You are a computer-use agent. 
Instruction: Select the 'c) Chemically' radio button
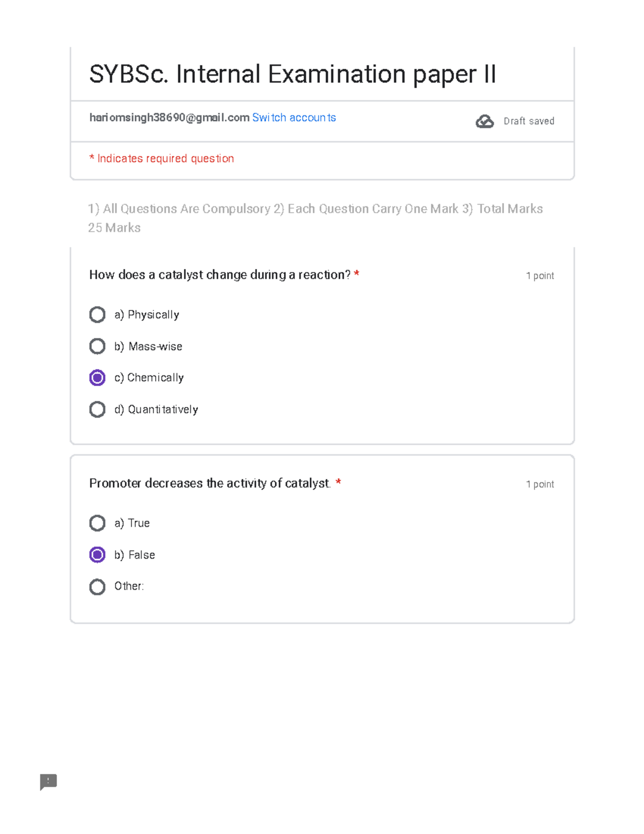pos(97,378)
